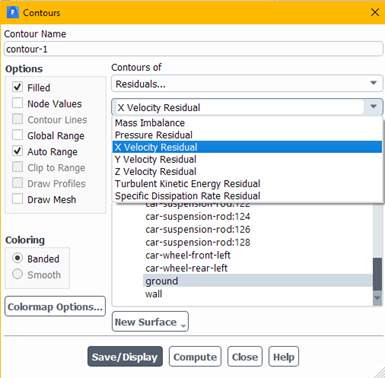
Task: Close the Contours dialog with X
Action: [x=375, y=12]
